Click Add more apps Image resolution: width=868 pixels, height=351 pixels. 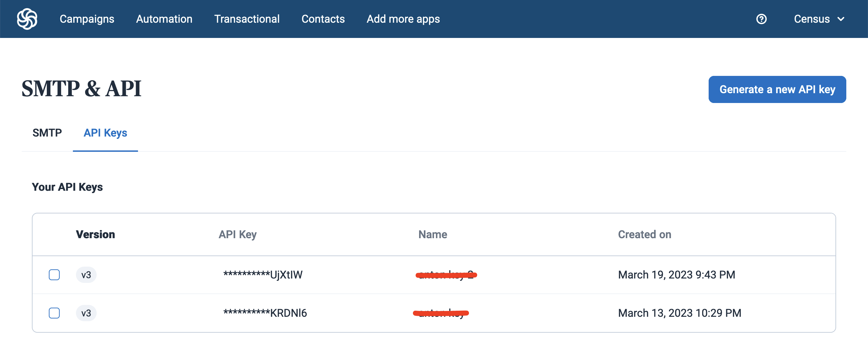click(x=403, y=19)
